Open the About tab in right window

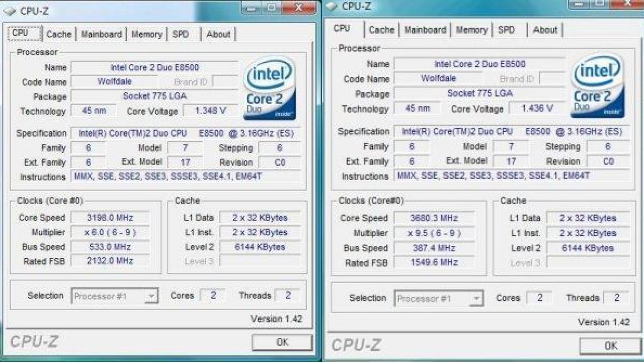click(545, 30)
